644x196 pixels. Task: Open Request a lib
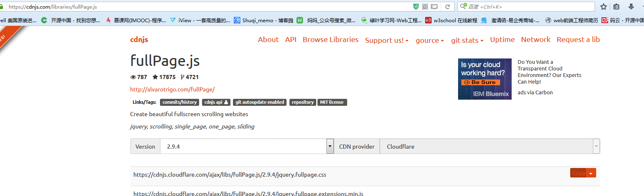point(578,40)
